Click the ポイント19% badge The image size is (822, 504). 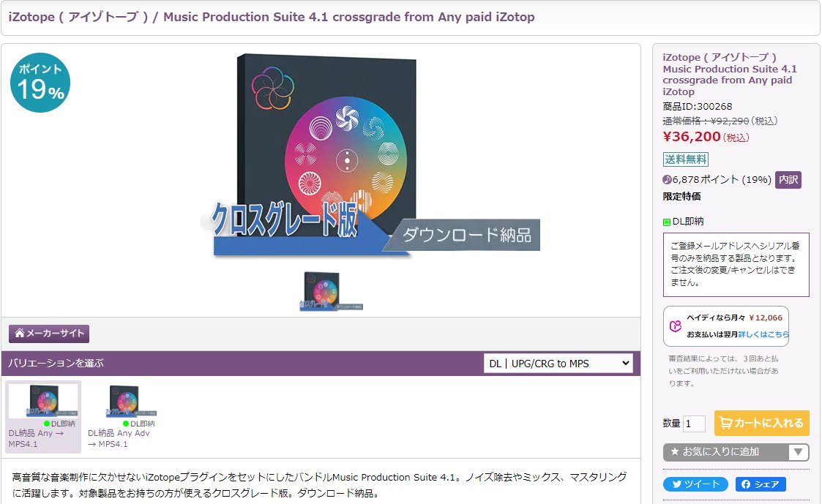click(x=40, y=83)
